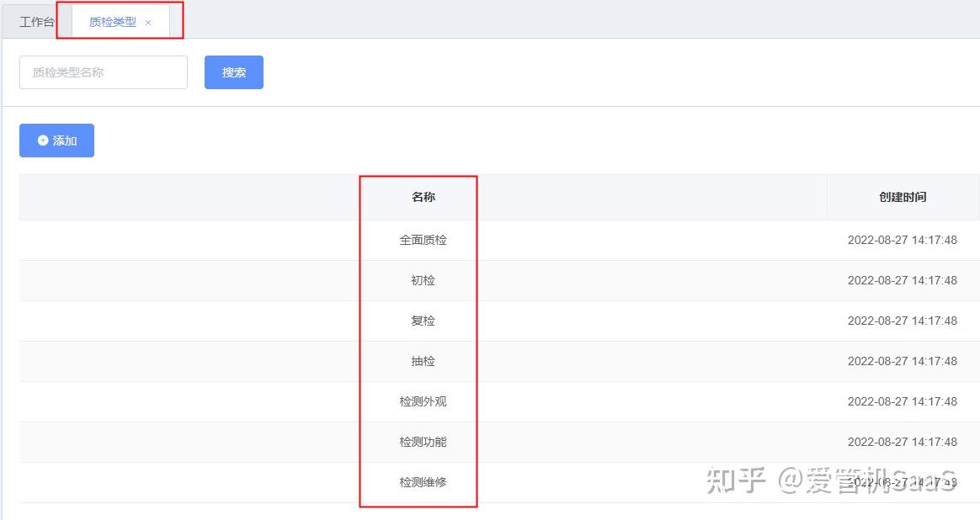980x520 pixels.
Task: Select the 质检类型 tab
Action: tap(113, 22)
